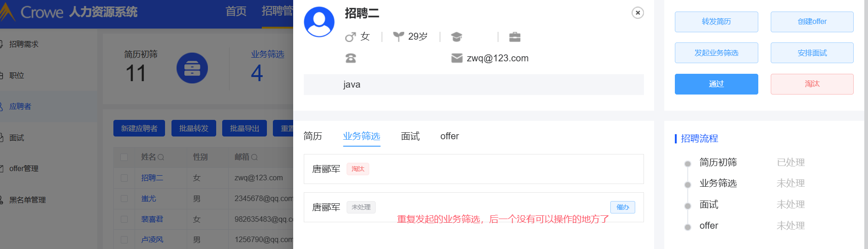The width and height of the screenshot is (868, 249).
Task: Open the 面试 tab in candidate details
Action: (410, 136)
